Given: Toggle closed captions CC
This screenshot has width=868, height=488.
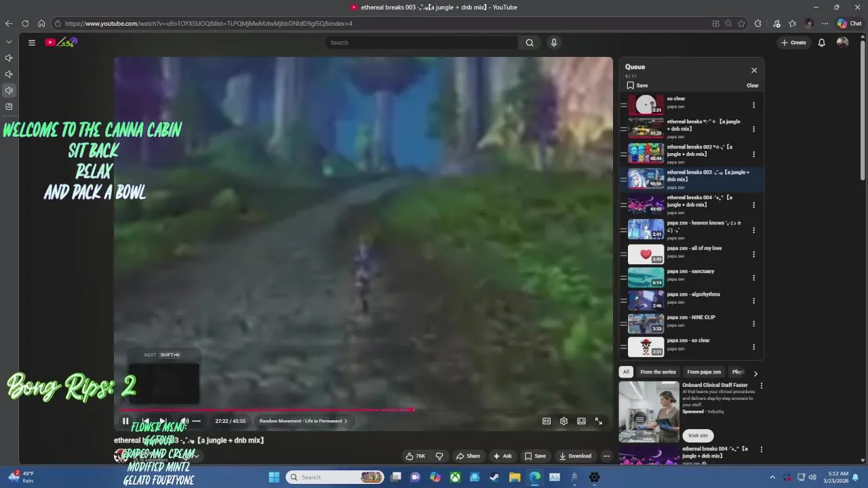Looking at the screenshot, I should tap(547, 421).
